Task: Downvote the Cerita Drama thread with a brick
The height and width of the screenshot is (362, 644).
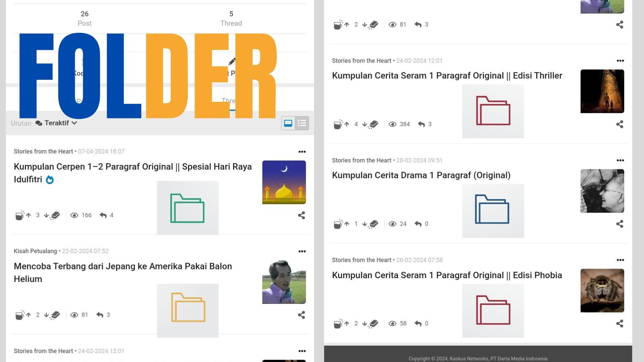Action: click(x=370, y=224)
